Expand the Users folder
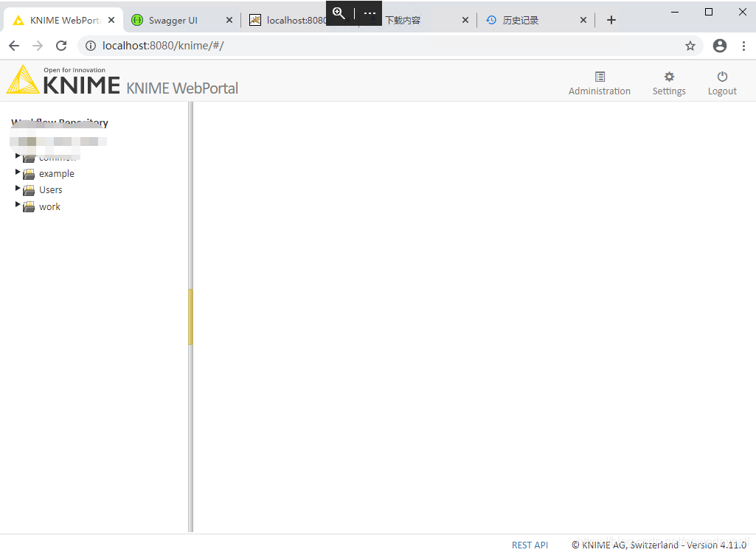 (18, 189)
